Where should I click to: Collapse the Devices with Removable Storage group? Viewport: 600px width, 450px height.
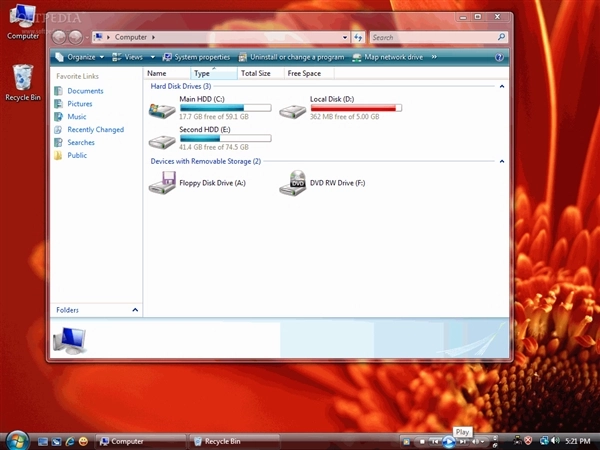[502, 161]
